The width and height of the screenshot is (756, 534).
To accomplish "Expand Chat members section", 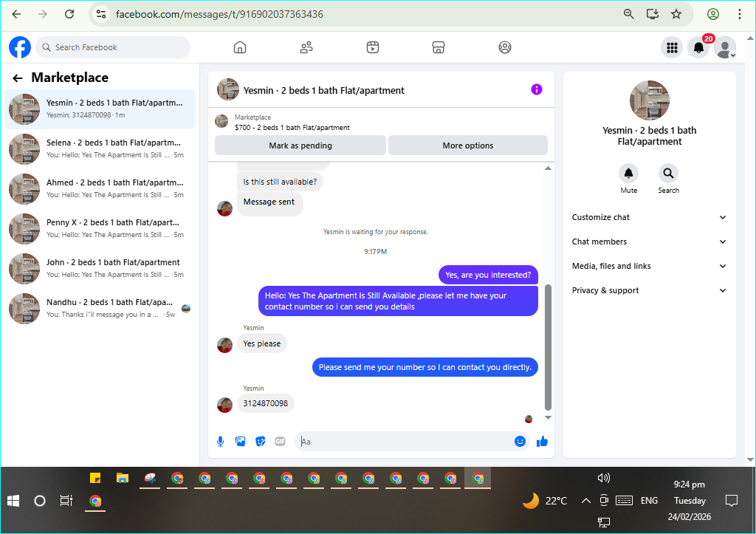I will pos(649,242).
